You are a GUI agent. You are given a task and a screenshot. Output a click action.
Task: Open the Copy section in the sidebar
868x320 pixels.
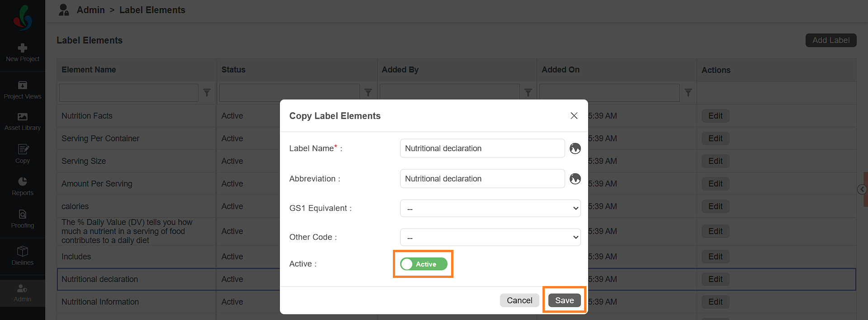click(x=23, y=154)
